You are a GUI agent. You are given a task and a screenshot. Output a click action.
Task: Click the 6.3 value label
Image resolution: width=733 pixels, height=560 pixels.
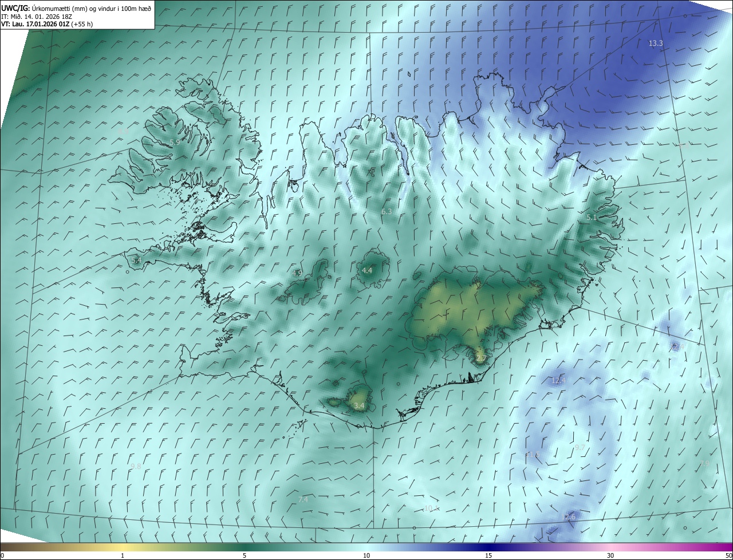(387, 212)
